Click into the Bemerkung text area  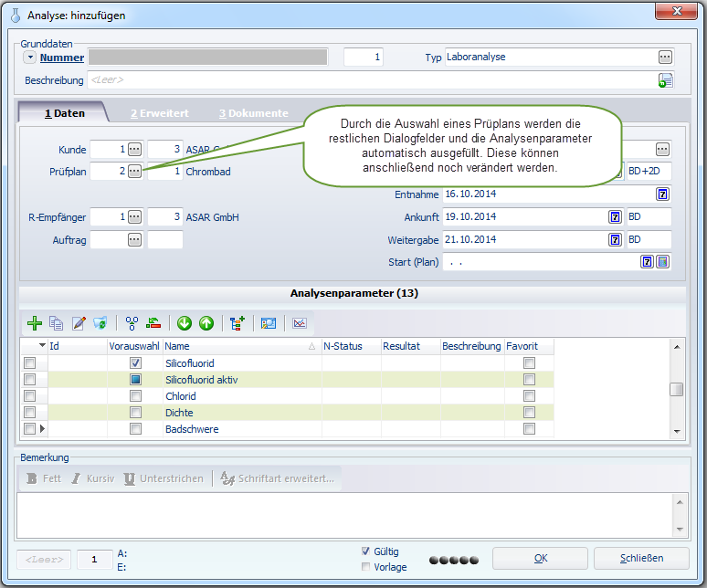(x=345, y=515)
